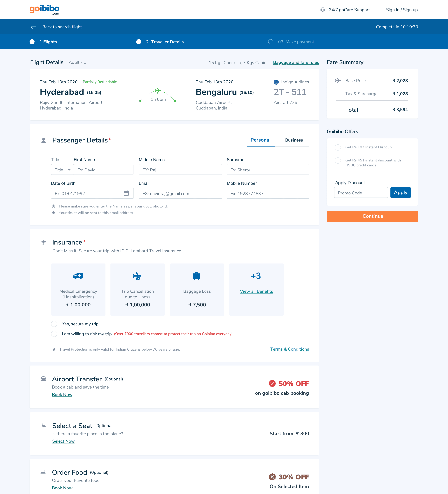Open the Title dropdown

point(63,170)
